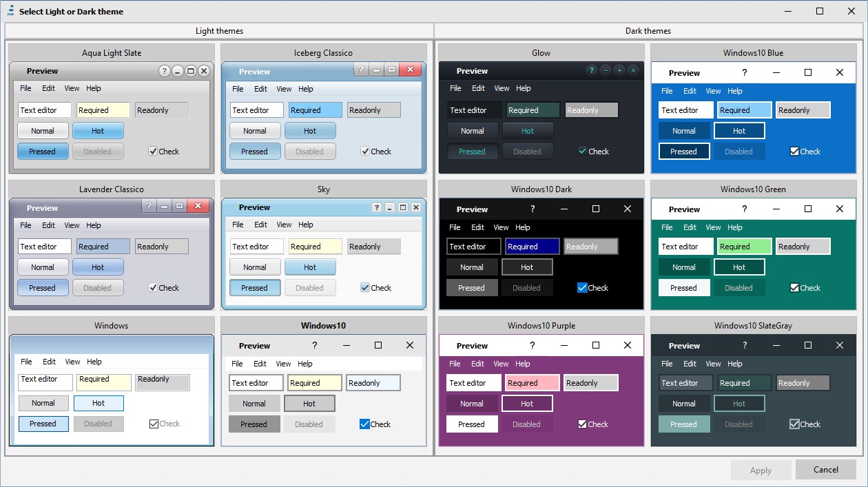Click the app icon in dialog title bar
Viewport: 868px width, 487px height.
coord(10,11)
